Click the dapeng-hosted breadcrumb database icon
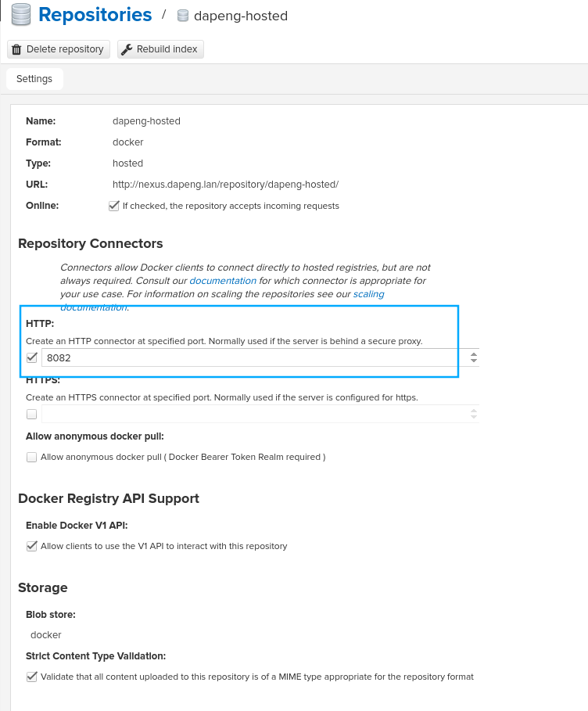This screenshot has width=588, height=711. coord(183,16)
